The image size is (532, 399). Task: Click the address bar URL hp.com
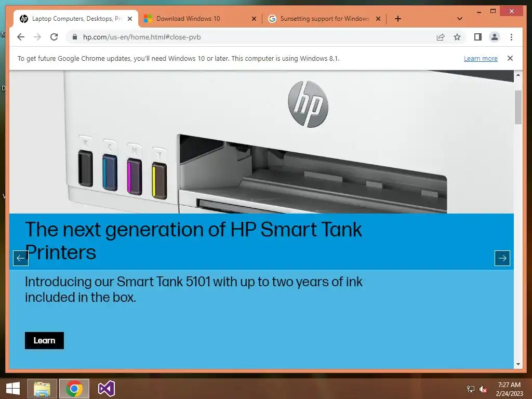142,37
